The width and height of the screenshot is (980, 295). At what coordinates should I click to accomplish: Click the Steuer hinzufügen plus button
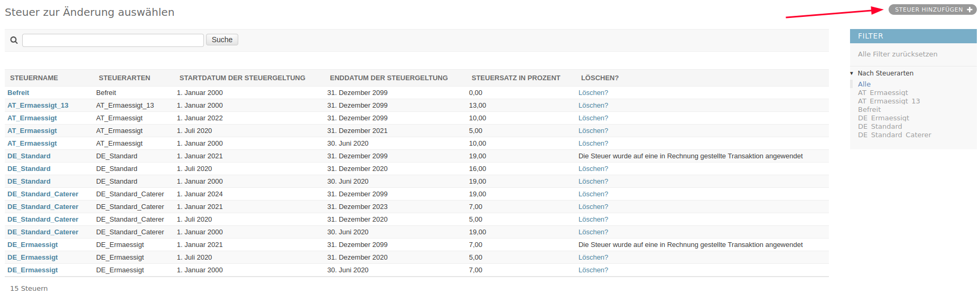coord(932,9)
